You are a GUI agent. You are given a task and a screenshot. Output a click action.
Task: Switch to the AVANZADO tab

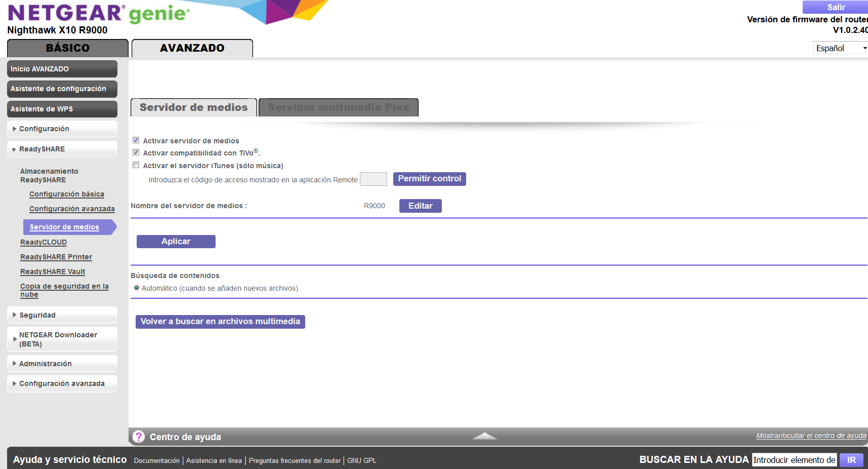[192, 48]
